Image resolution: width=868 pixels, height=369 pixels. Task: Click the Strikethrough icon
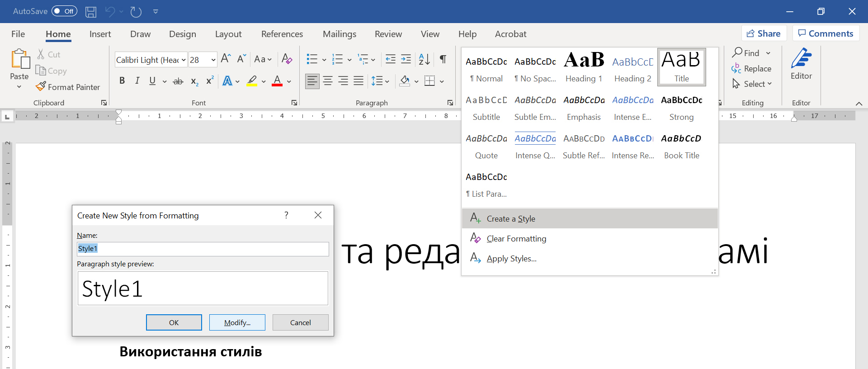(x=178, y=81)
